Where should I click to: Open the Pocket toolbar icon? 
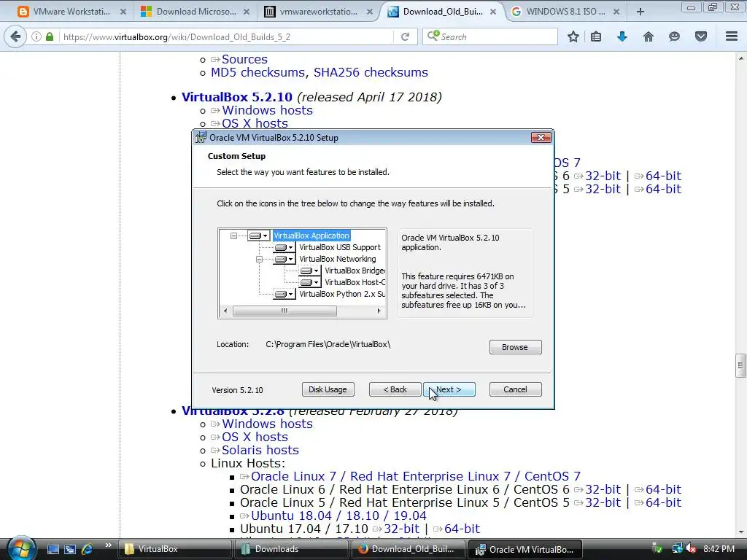click(701, 36)
